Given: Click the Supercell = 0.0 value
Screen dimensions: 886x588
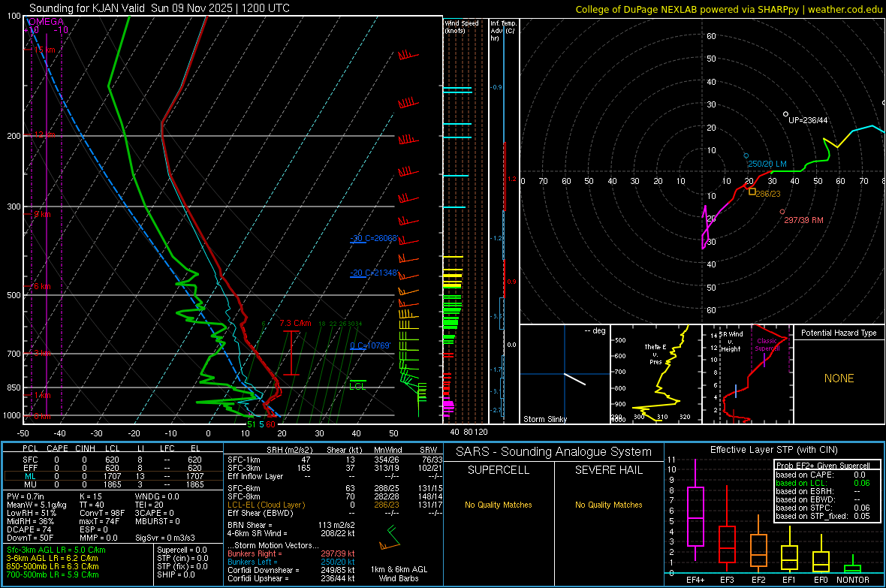Looking at the screenshot, I should pos(182,550).
